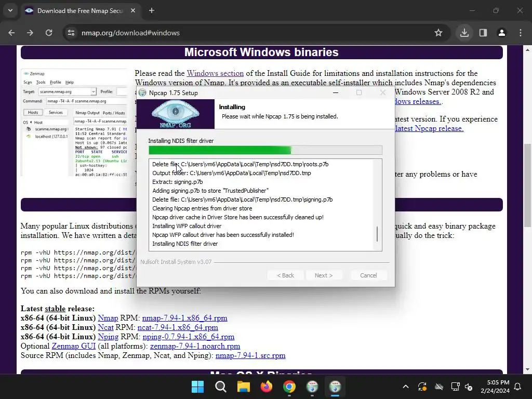The height and width of the screenshot is (399, 532).
Task: Click 'Installing NDIS filter driver' status label
Action: (x=181, y=141)
